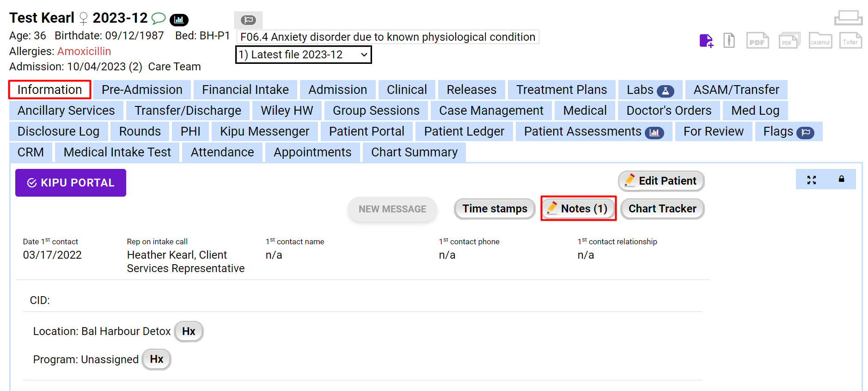
Task: Click the bar chart icon next to 2023-12
Action: point(179,19)
